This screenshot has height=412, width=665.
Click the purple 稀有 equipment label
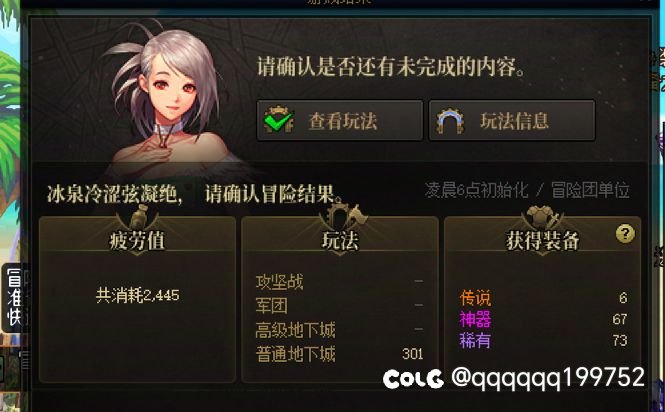[475, 340]
